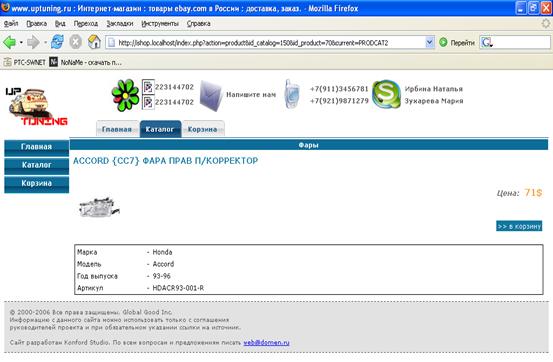The image size is (553, 362).
Task: Open Back history dropdown arrow
Action: [x=21, y=43]
